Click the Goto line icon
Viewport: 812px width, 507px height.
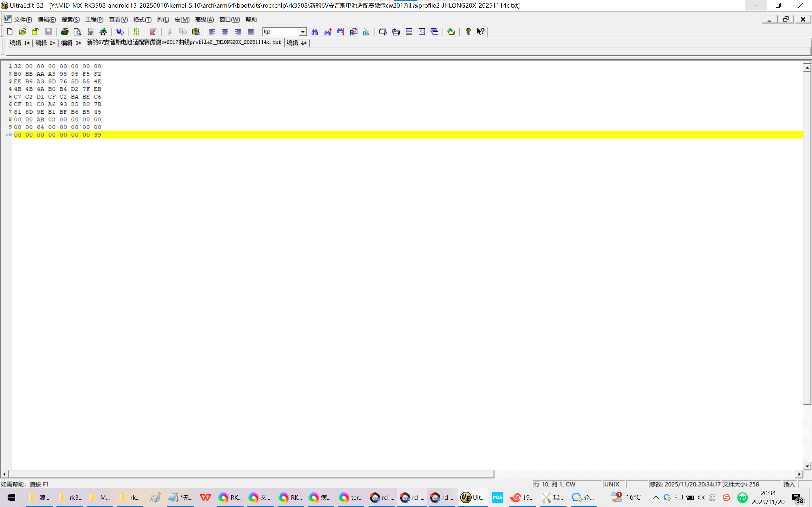pyautogui.click(x=366, y=31)
